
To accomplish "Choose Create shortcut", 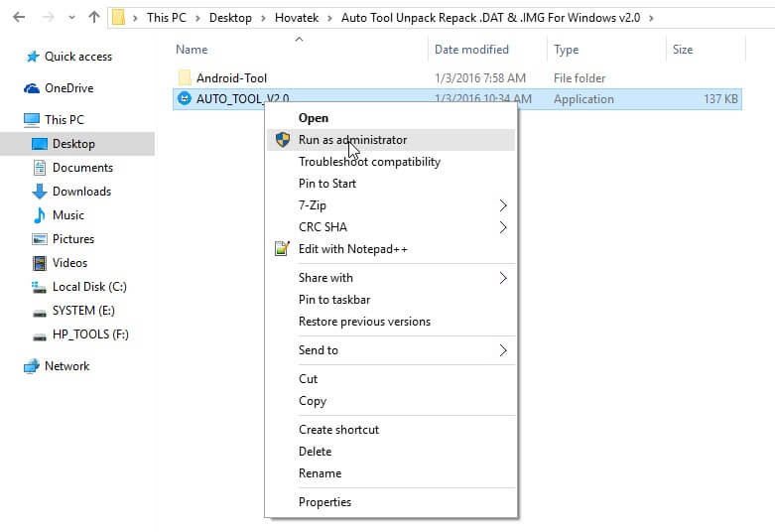I will tap(391, 430).
